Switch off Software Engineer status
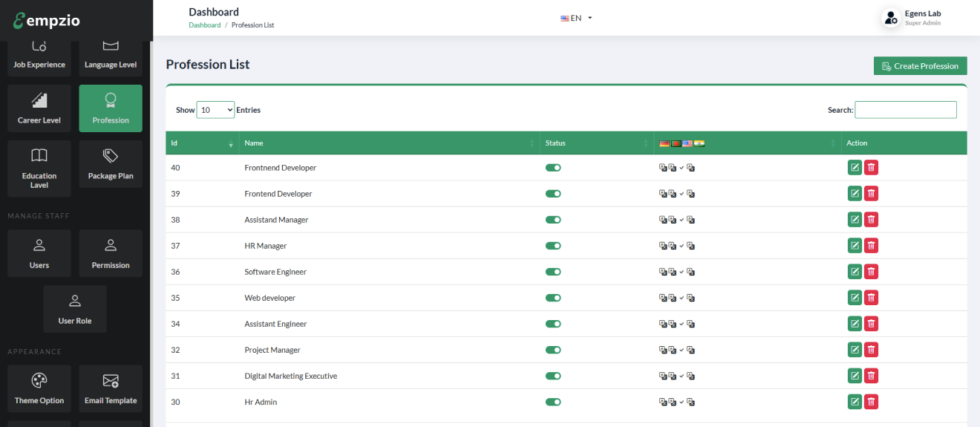The image size is (980, 427). click(x=553, y=272)
